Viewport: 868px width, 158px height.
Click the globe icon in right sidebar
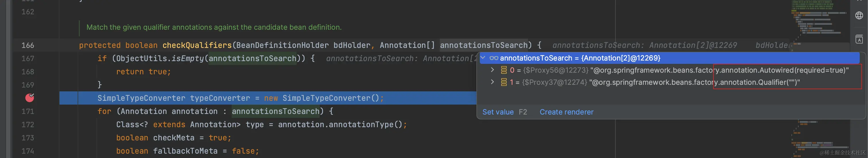point(859,15)
